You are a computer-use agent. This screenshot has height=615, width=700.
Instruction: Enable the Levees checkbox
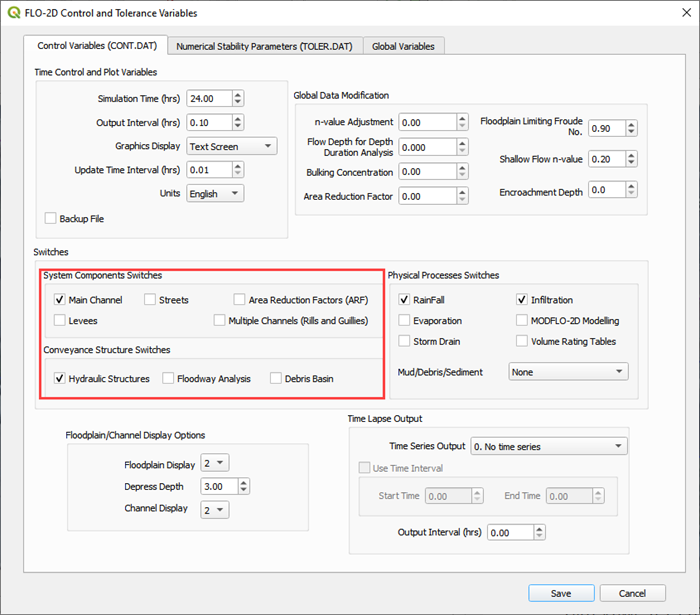[x=60, y=321]
